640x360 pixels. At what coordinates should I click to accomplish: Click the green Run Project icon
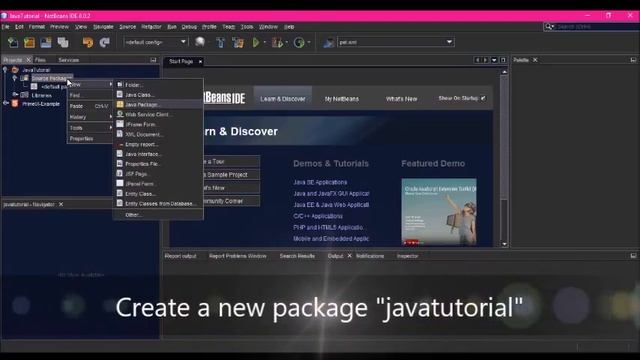(x=256, y=42)
